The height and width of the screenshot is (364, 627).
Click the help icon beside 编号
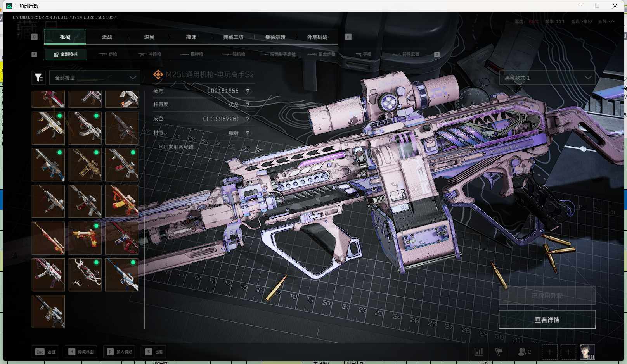tap(248, 91)
